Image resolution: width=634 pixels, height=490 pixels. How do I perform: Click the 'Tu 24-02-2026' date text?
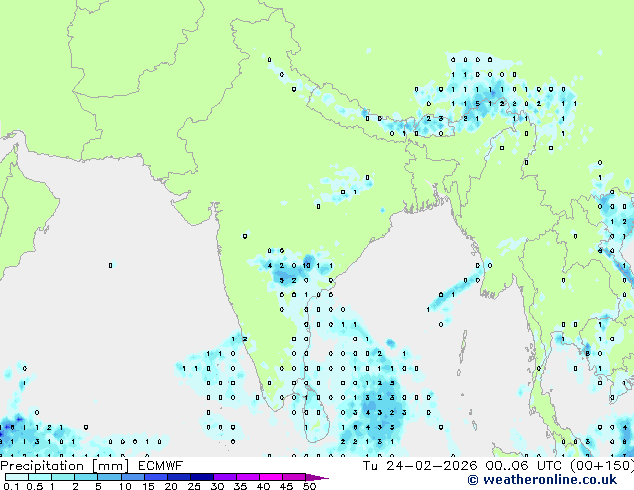click(x=420, y=466)
